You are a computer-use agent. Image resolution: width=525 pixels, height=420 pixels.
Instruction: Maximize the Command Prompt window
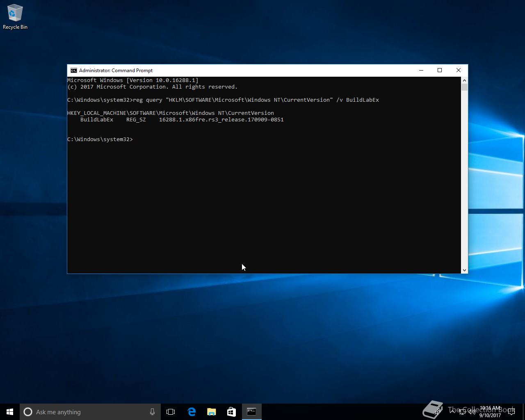pos(440,71)
